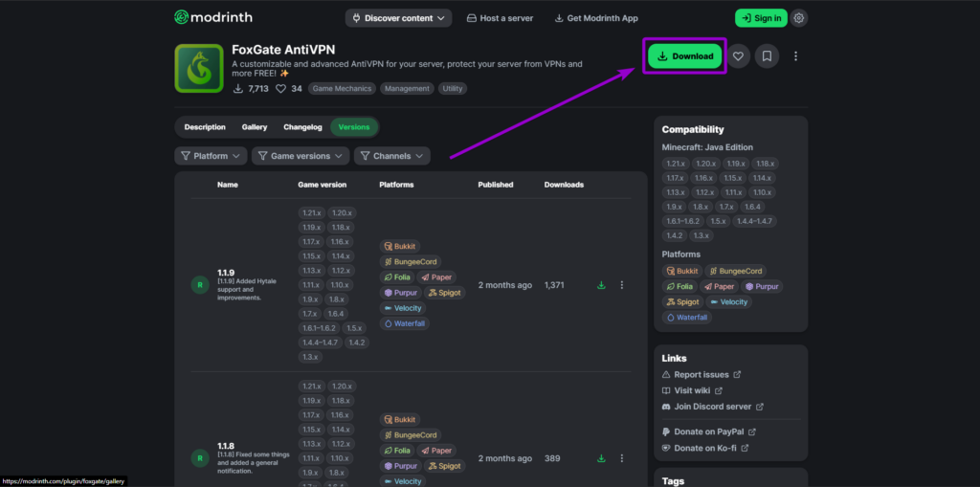This screenshot has width=980, height=487.
Task: Click 1.4.4–1.4.7 tag in 1.1.9 row
Action: pyautogui.click(x=320, y=343)
